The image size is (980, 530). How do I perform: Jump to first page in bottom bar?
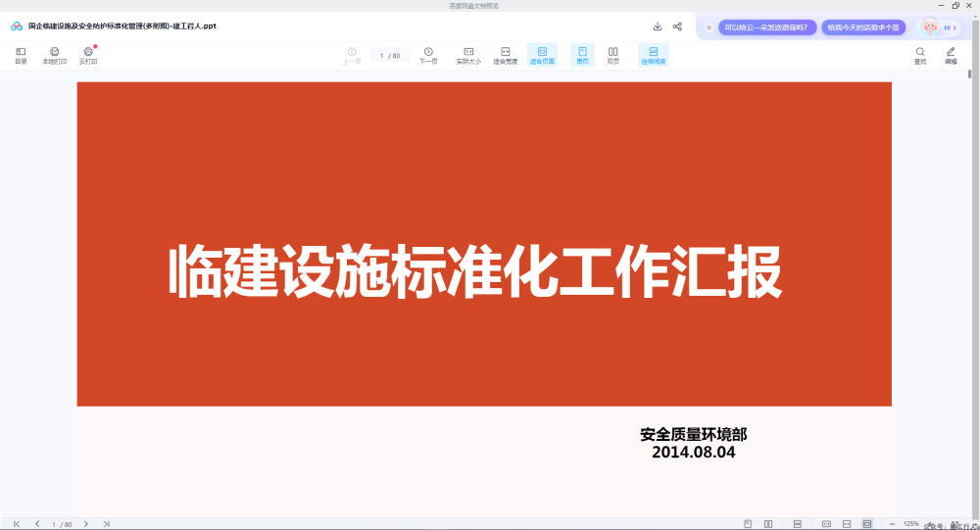pos(17,524)
